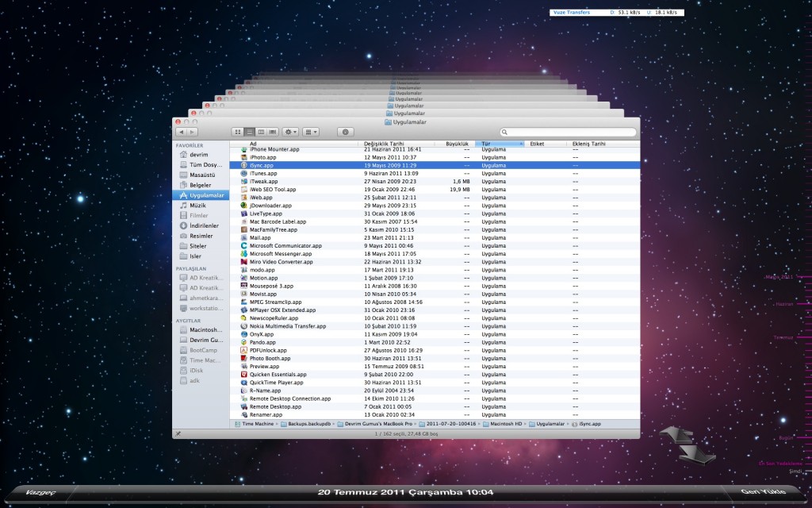Switch Finder to column view
812x508 pixels.
click(261, 133)
